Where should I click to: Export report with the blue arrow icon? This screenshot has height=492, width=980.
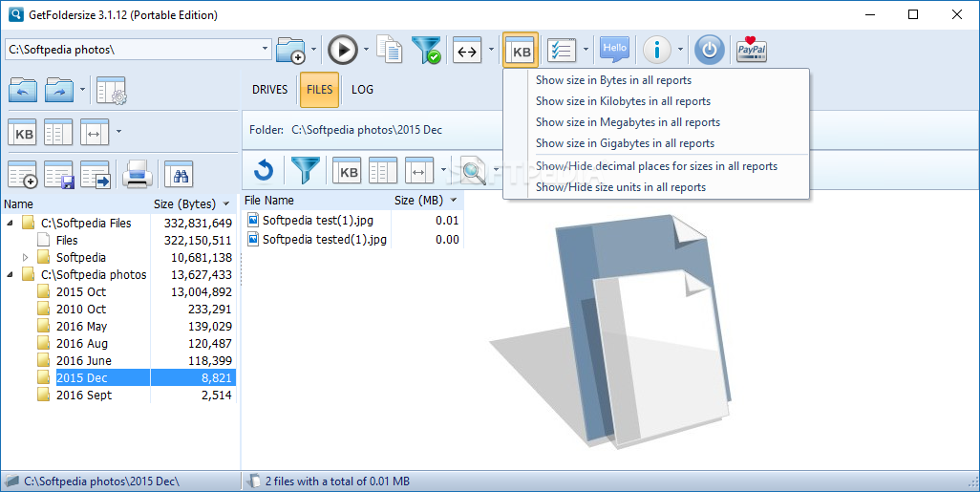96,175
